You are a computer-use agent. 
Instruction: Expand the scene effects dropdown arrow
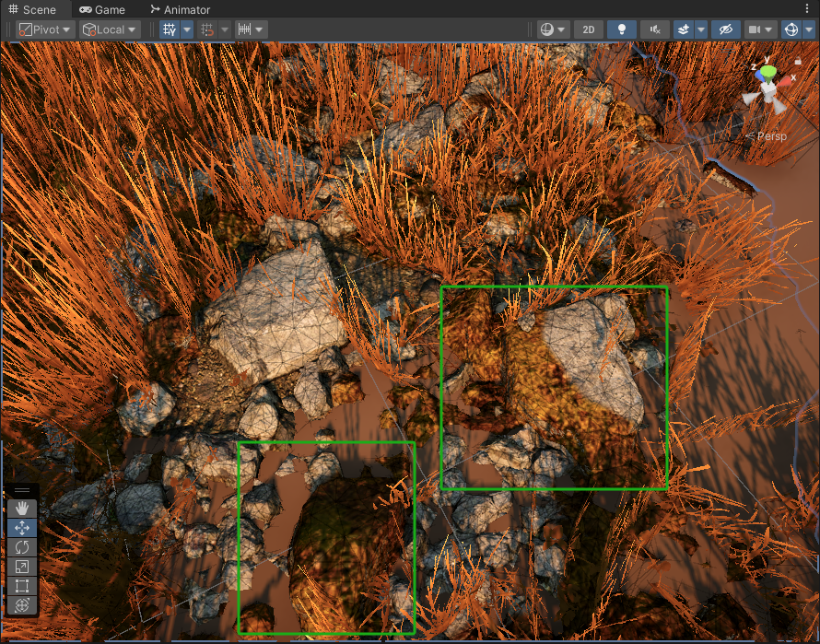[x=701, y=29]
